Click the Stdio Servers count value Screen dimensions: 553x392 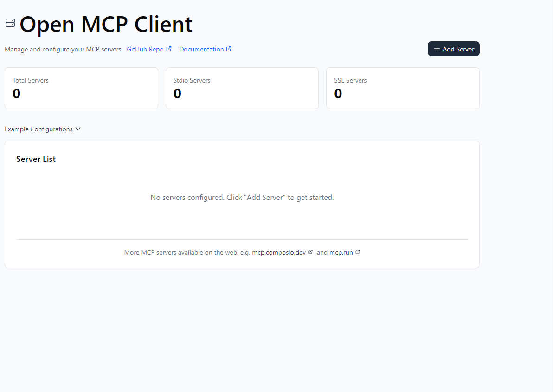pos(177,94)
